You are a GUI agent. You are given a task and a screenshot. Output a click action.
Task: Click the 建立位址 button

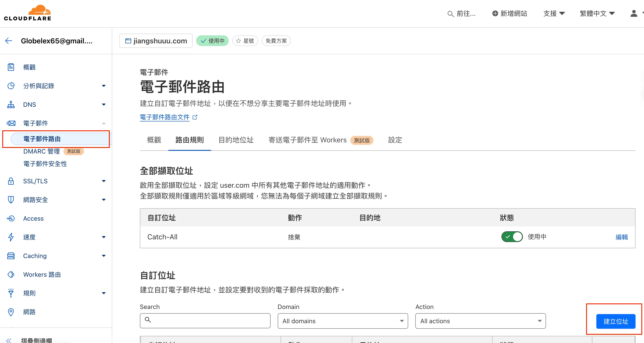click(x=616, y=321)
